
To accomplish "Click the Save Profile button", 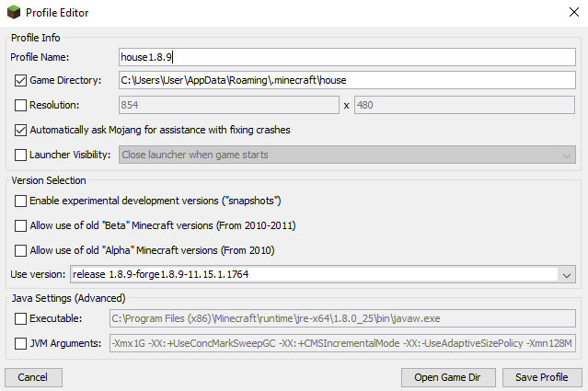I will click(542, 378).
